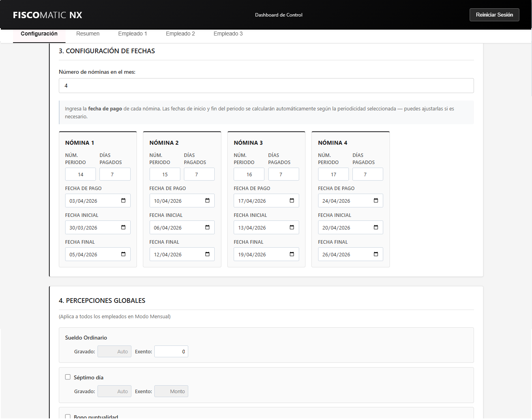Viewport: 532px width, 420px height.
Task: Edit Nómina 1 Días Pagados field
Action: (x=115, y=174)
